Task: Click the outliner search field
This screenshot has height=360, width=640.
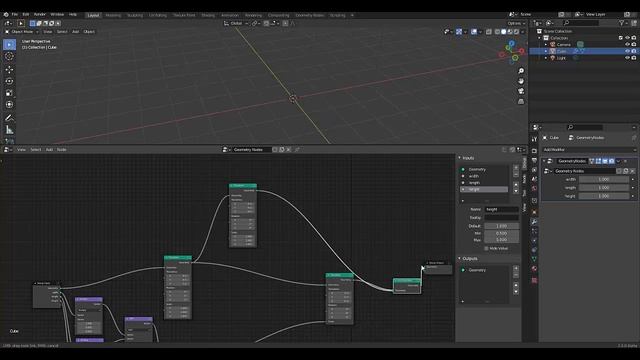Action: click(581, 23)
